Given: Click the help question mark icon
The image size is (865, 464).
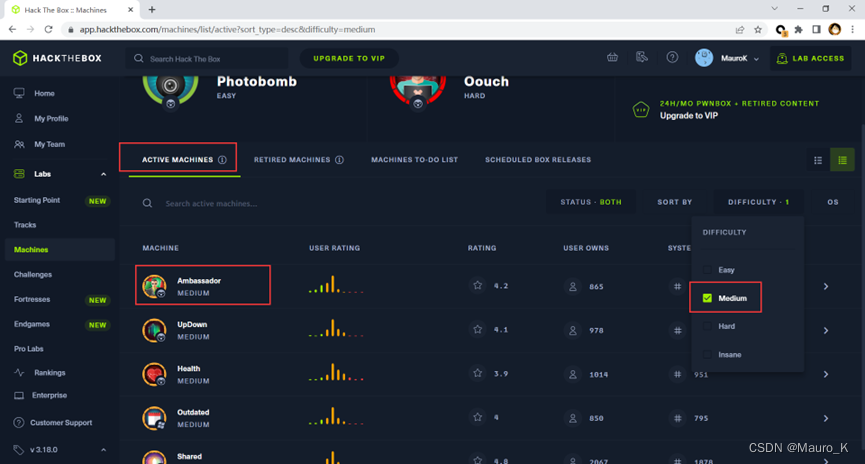Looking at the screenshot, I should click(x=672, y=57).
